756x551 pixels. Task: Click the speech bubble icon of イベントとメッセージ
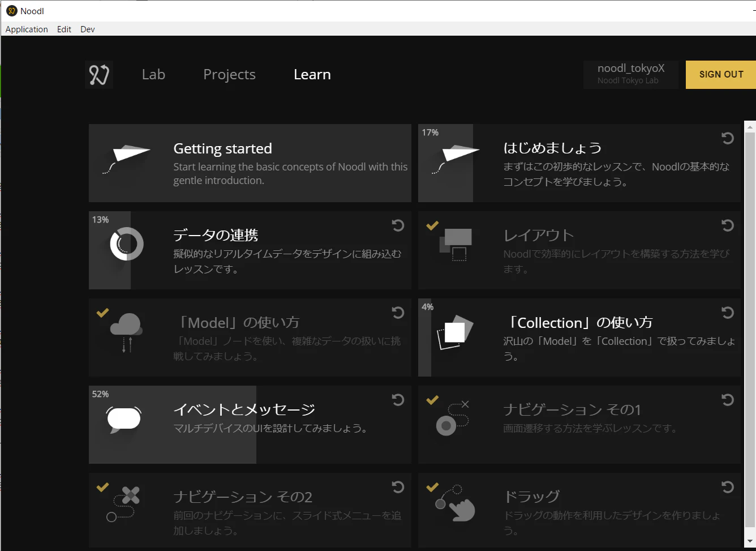click(124, 420)
